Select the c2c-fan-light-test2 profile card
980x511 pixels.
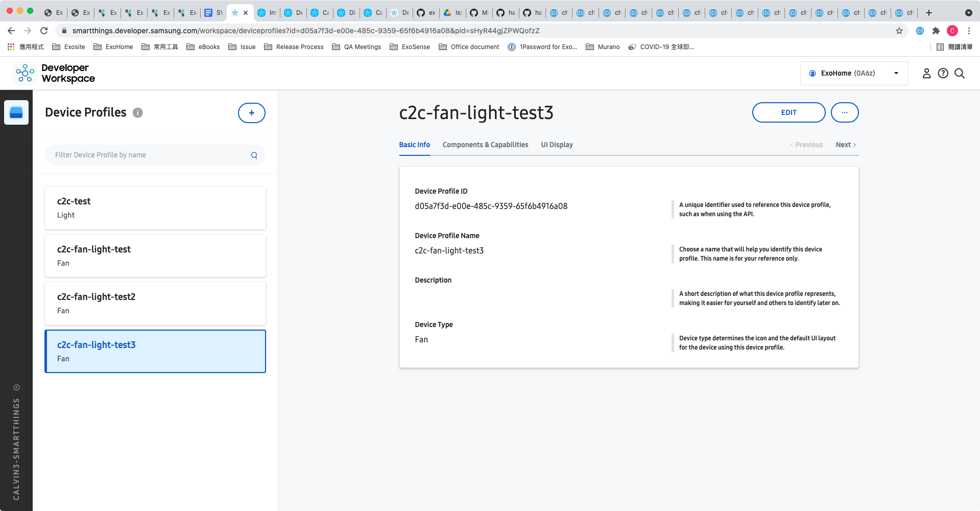[x=155, y=304]
